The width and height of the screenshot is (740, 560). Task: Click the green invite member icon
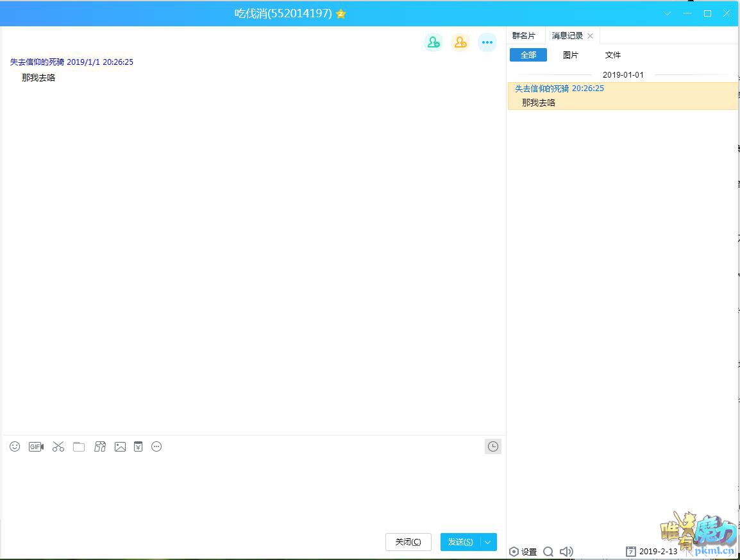(x=433, y=42)
